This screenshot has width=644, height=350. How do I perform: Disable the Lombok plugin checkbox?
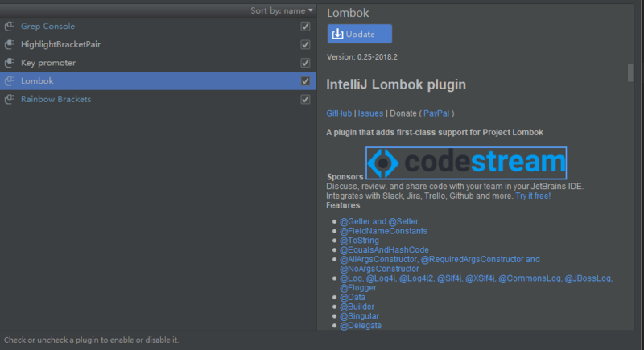point(305,81)
